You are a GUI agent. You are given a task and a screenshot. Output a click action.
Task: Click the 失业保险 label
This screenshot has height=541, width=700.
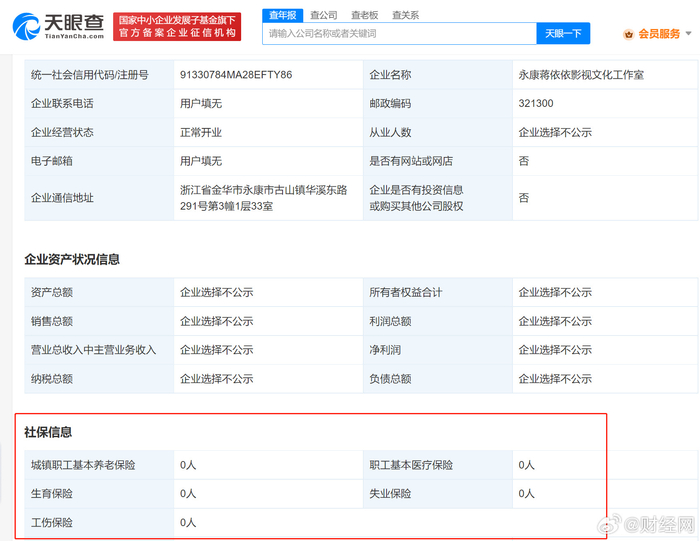[390, 494]
